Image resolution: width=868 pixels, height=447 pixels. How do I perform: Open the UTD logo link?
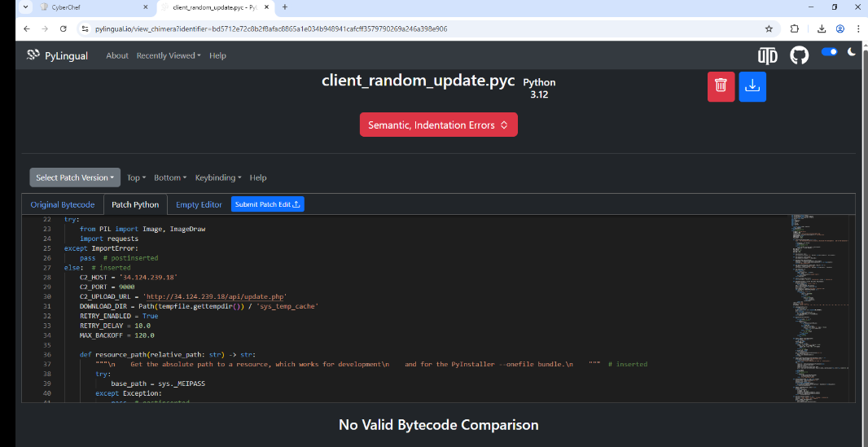tap(768, 56)
